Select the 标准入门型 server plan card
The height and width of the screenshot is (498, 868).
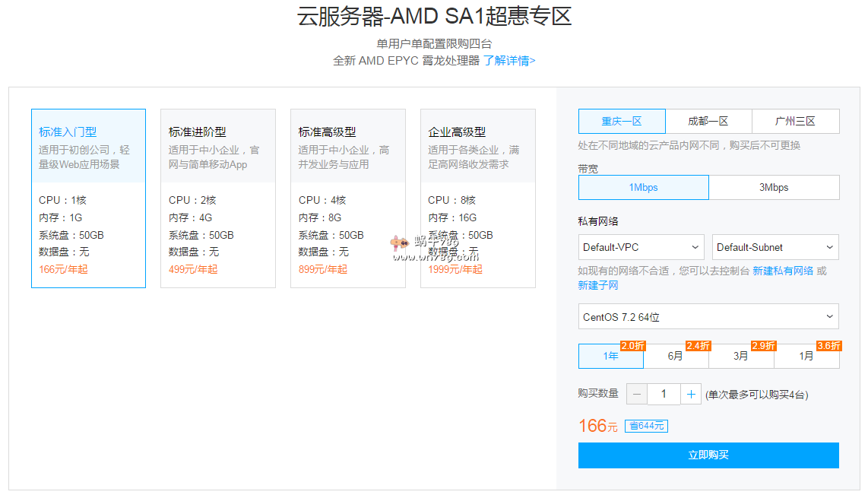coord(88,198)
